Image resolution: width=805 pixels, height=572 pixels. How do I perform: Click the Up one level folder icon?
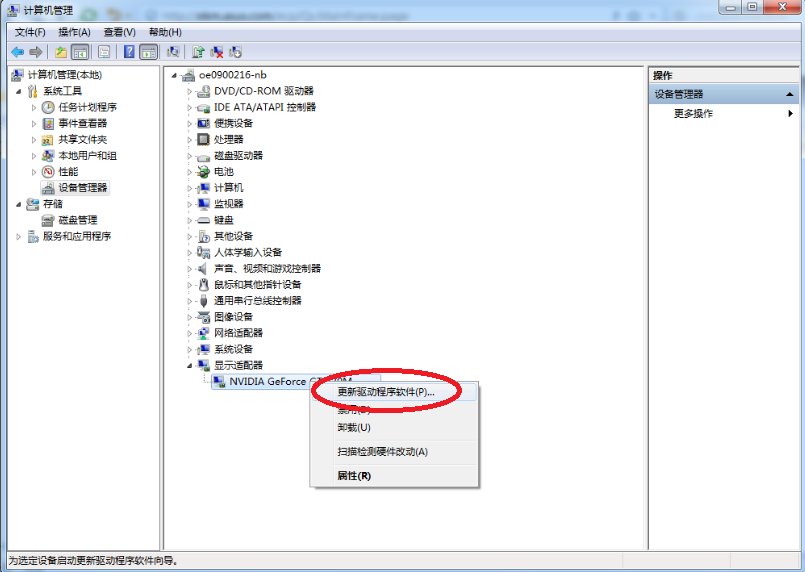tap(61, 52)
